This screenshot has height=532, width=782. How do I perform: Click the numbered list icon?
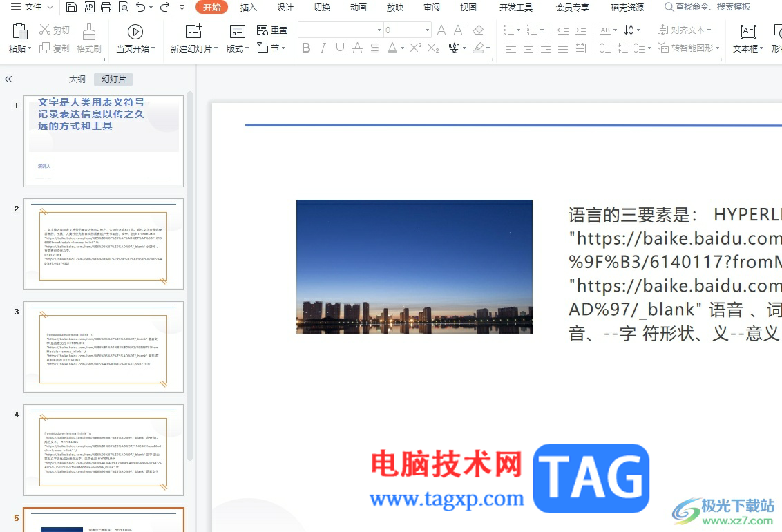pyautogui.click(x=532, y=30)
